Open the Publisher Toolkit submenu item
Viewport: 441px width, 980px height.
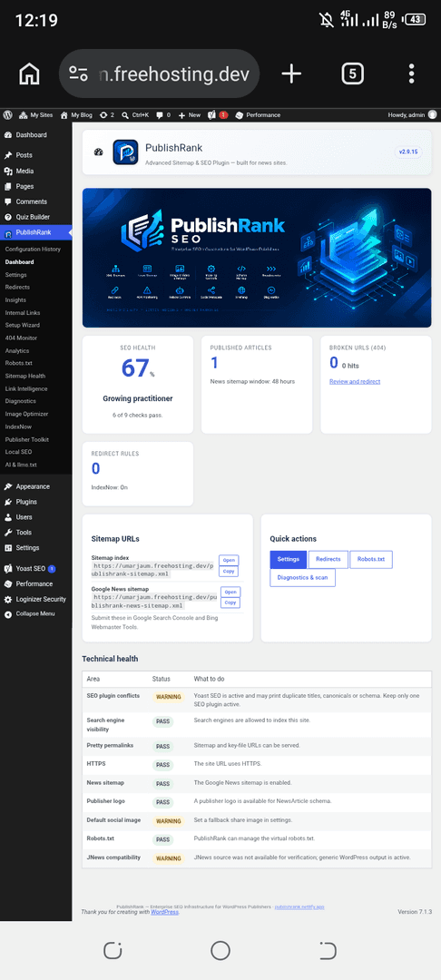click(27, 439)
